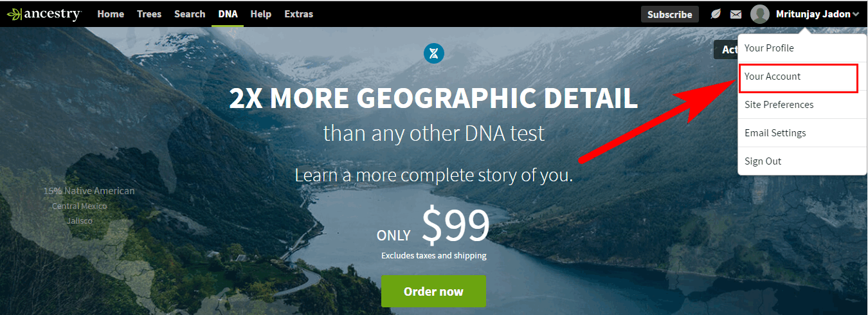Collapse the Mritunjay Jadon account dropdown
This screenshot has width=868, height=315.
tap(818, 14)
